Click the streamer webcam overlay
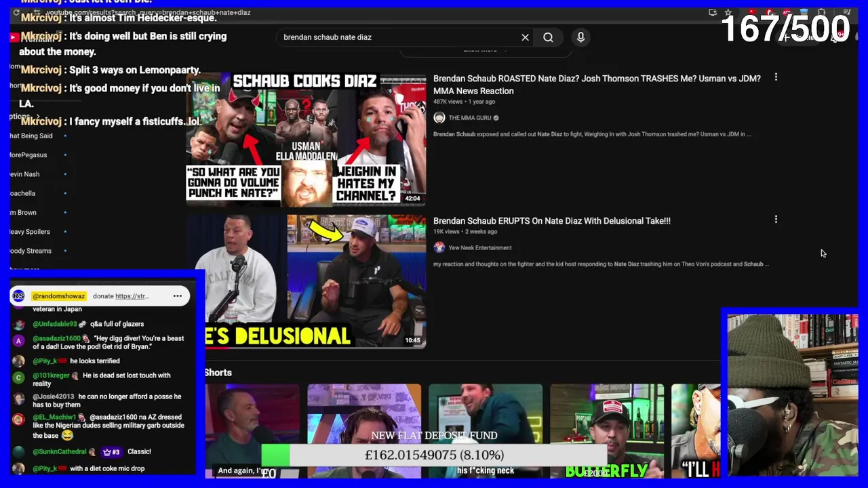 tap(791, 395)
